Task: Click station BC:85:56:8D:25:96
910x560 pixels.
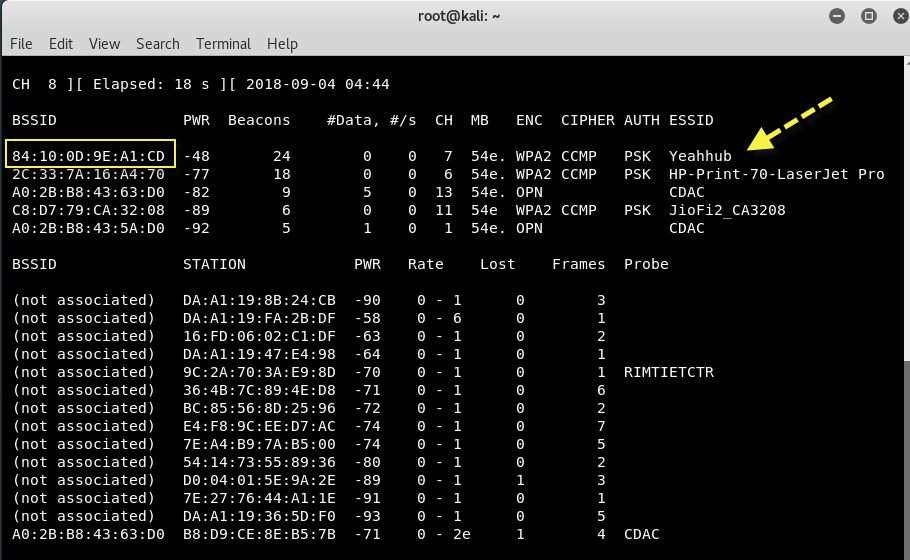Action: (x=259, y=408)
